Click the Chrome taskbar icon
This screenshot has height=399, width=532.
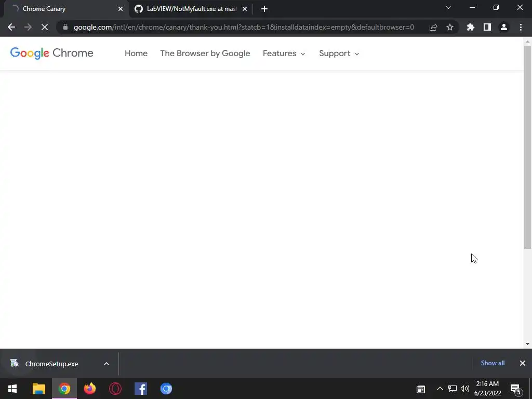64,389
